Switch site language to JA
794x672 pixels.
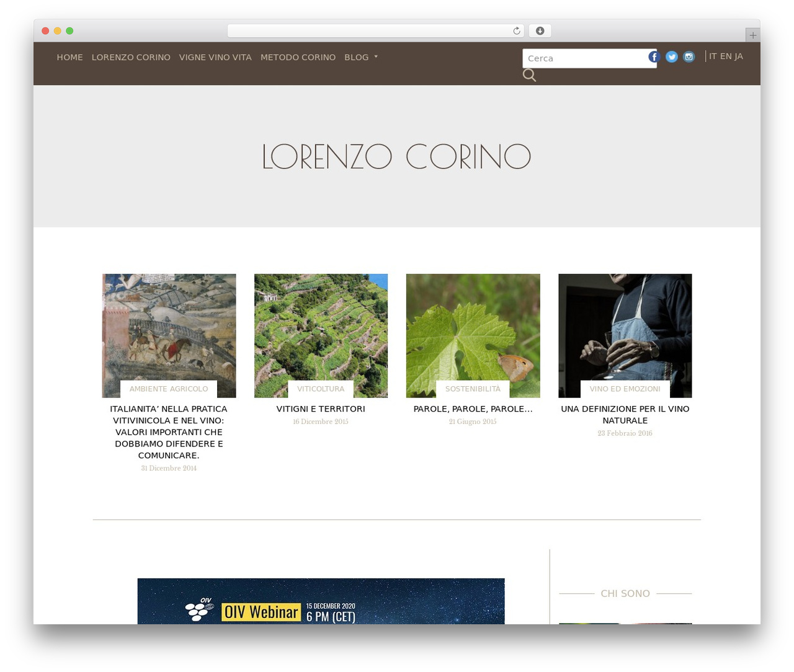(739, 56)
